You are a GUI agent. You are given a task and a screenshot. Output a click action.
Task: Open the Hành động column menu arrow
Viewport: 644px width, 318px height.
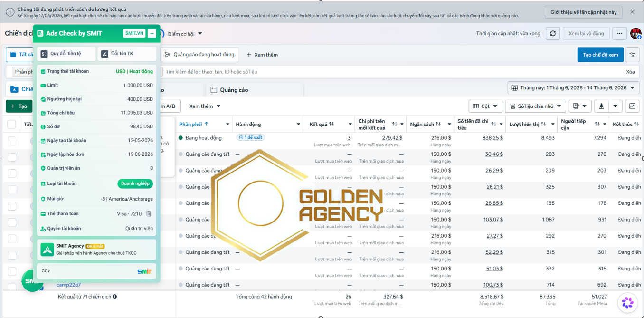(x=298, y=125)
